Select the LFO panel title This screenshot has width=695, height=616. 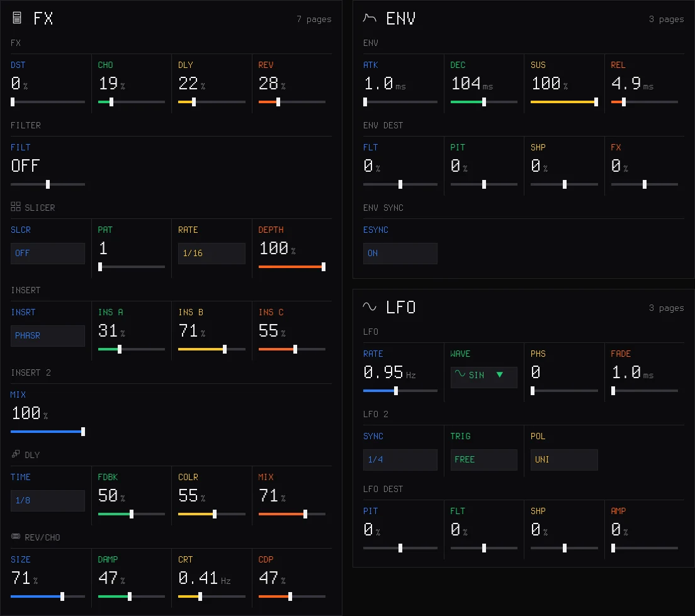tap(400, 306)
